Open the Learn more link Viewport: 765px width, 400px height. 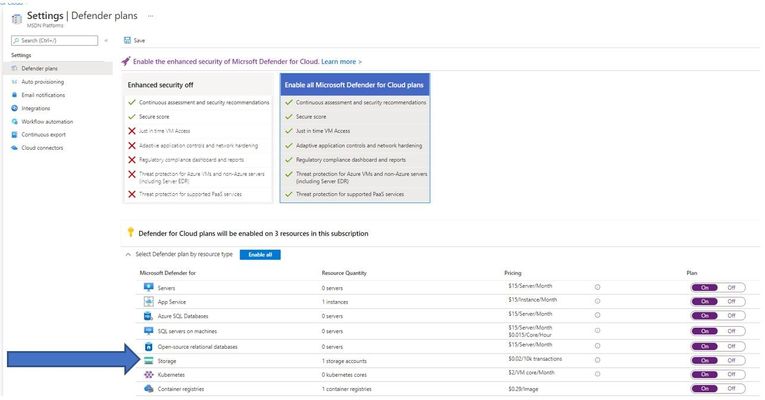coord(339,61)
